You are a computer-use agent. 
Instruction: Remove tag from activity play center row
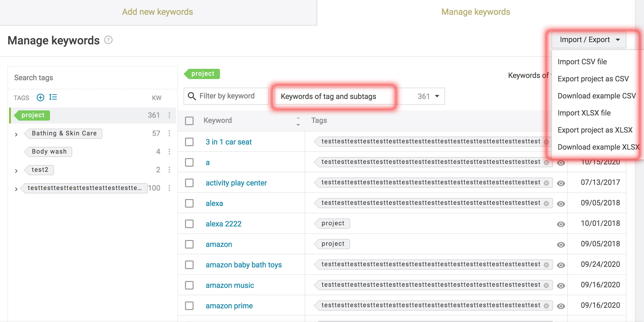tap(546, 183)
